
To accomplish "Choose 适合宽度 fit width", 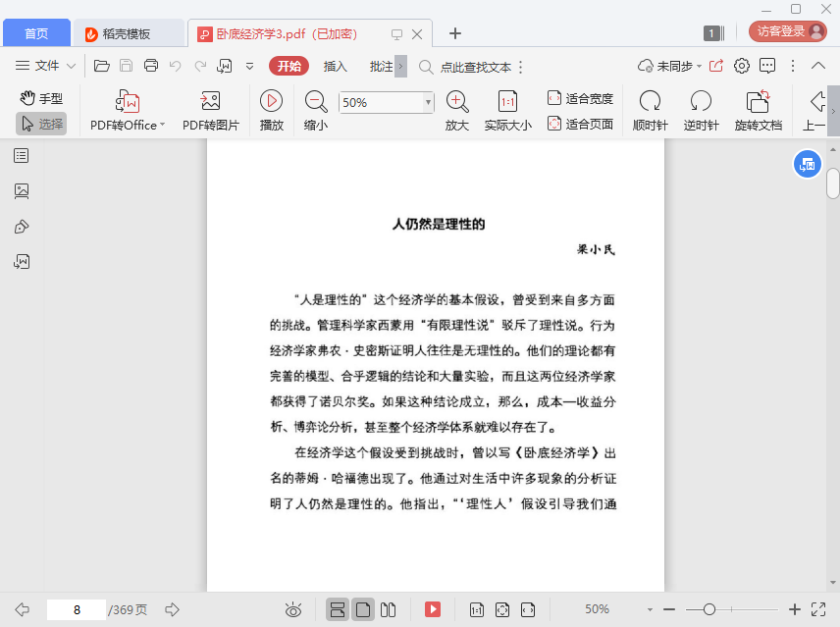I will (x=580, y=98).
